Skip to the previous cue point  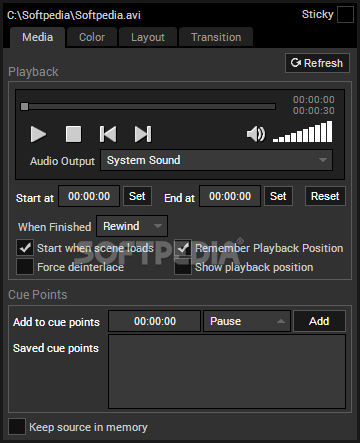pos(108,134)
